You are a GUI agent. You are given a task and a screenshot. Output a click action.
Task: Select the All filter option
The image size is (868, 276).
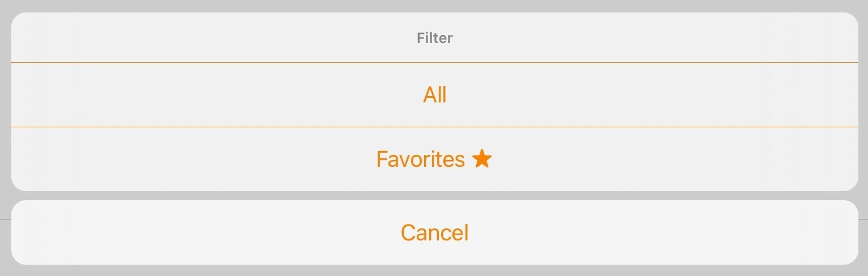pyautogui.click(x=434, y=95)
